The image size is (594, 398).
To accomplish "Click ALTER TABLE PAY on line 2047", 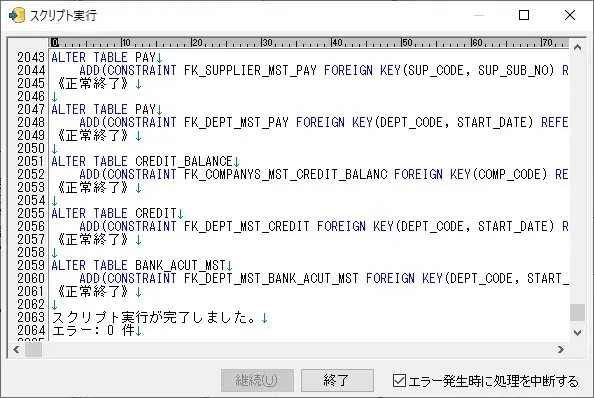I will coord(103,109).
